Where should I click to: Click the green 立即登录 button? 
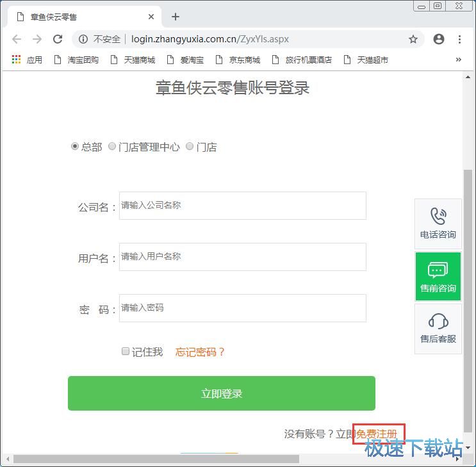tap(222, 393)
